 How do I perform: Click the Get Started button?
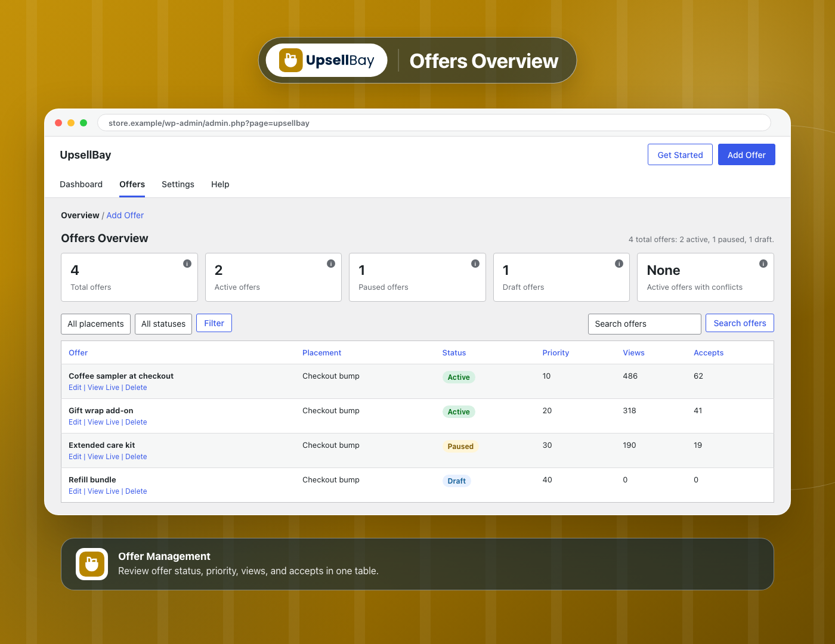tap(680, 154)
